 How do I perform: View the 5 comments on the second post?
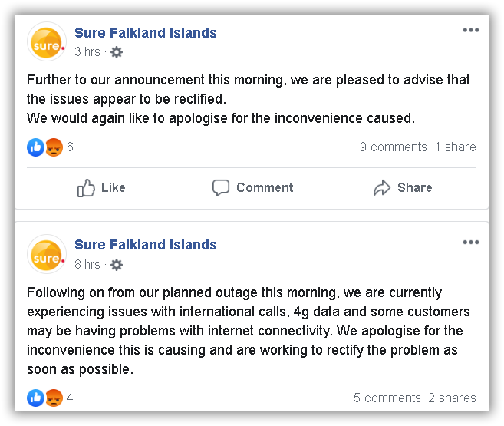coord(387,398)
